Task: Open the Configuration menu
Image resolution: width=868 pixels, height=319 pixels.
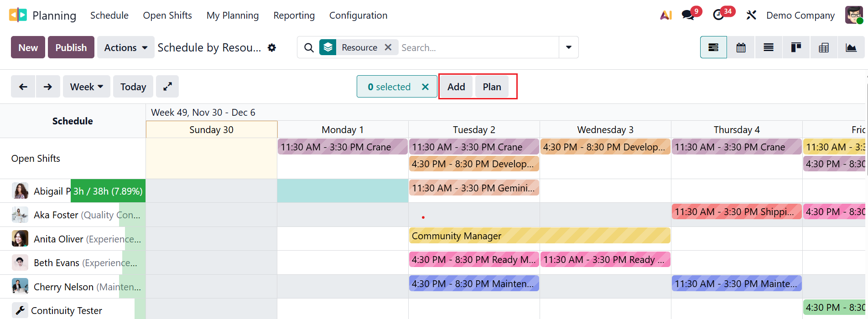Action: coord(359,15)
